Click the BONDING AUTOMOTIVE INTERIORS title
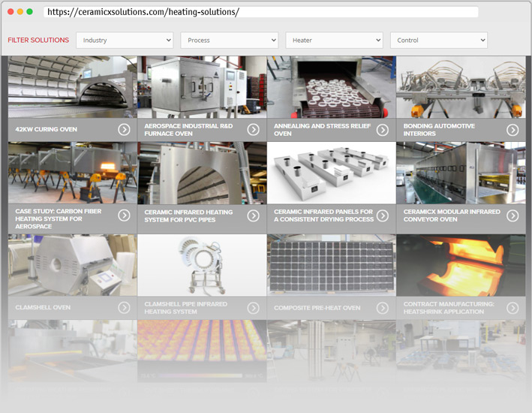 pyautogui.click(x=439, y=130)
